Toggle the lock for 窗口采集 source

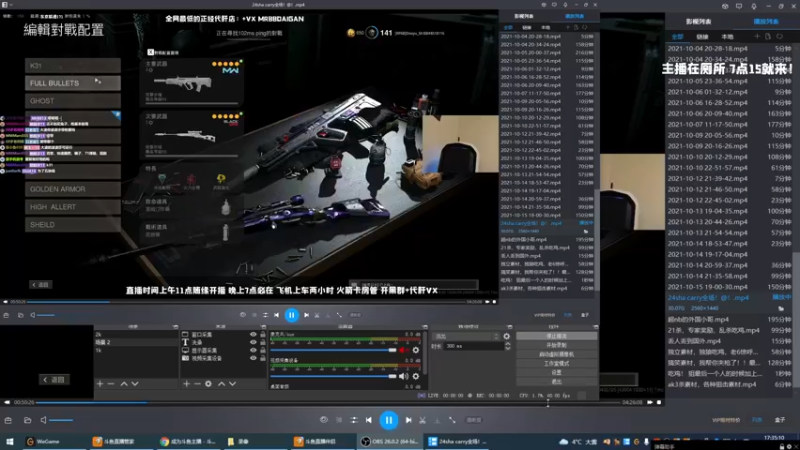click(263, 335)
